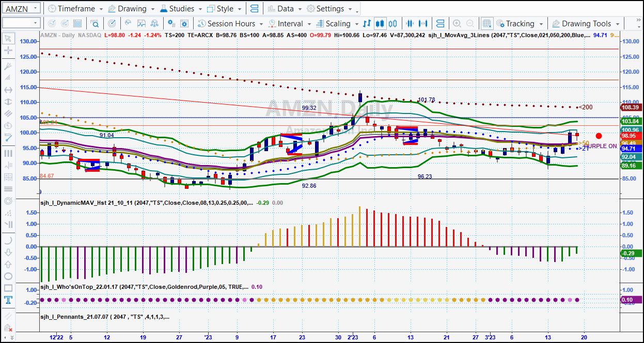Select the arc drawing tool

pos(8,240)
